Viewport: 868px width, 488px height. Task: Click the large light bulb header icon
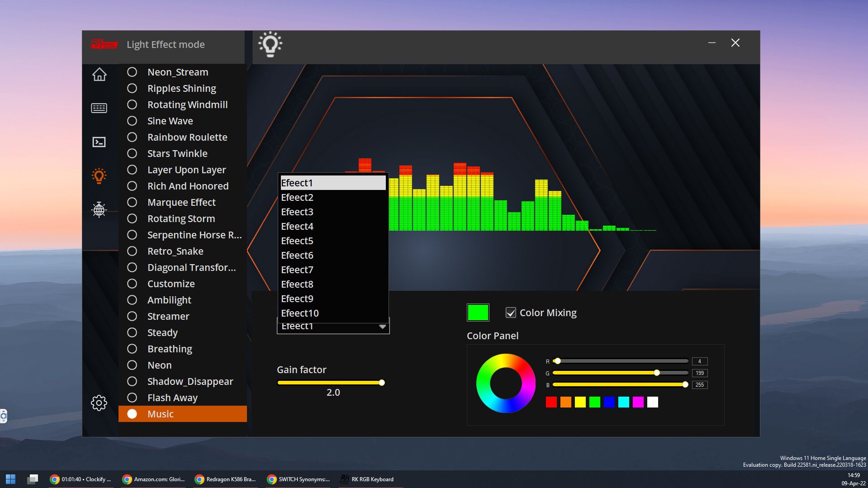270,44
